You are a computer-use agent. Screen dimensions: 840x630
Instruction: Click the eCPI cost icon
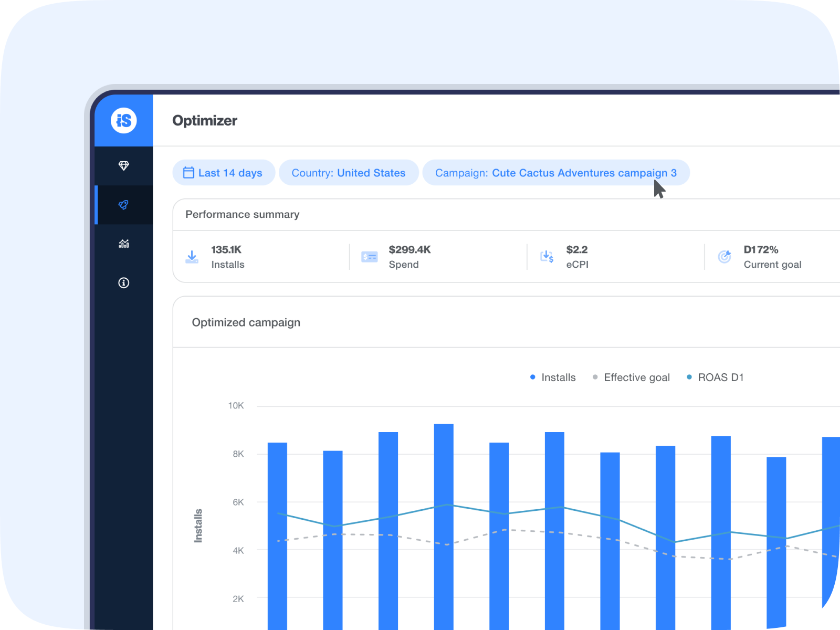pyautogui.click(x=547, y=257)
